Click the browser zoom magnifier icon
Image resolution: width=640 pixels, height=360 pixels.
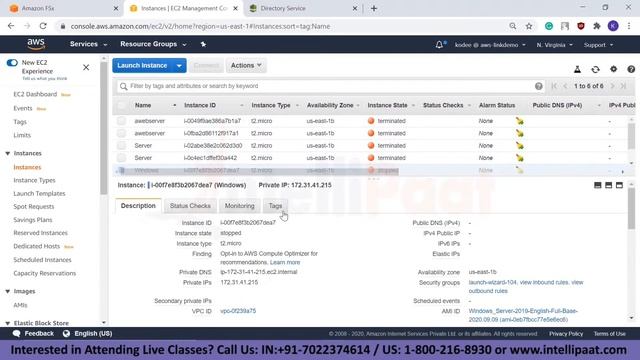[x=513, y=26]
